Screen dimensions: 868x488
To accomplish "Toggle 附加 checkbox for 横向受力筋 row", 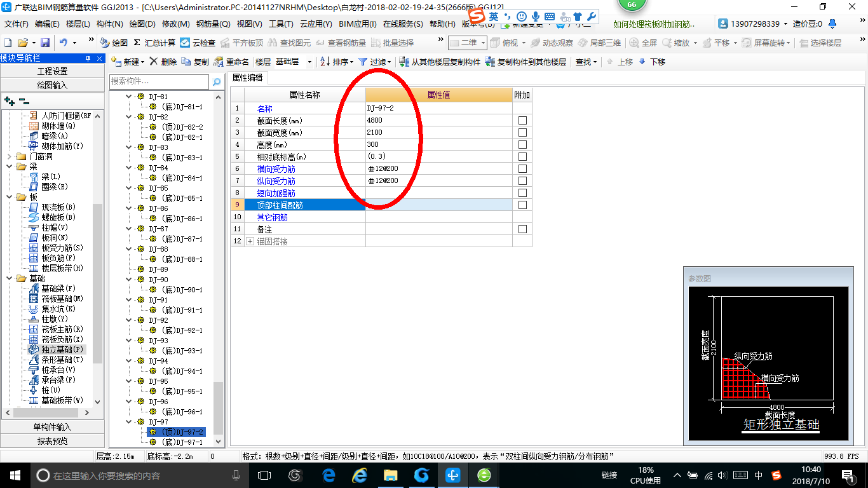I will pos(522,168).
